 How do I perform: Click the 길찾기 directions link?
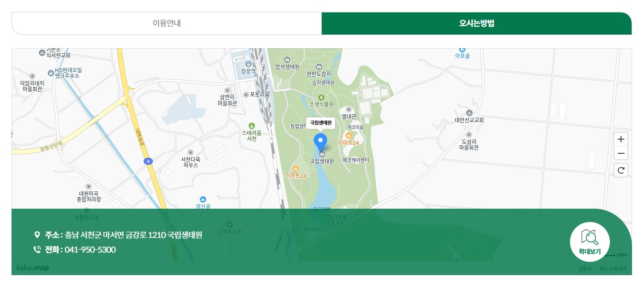coord(585,268)
